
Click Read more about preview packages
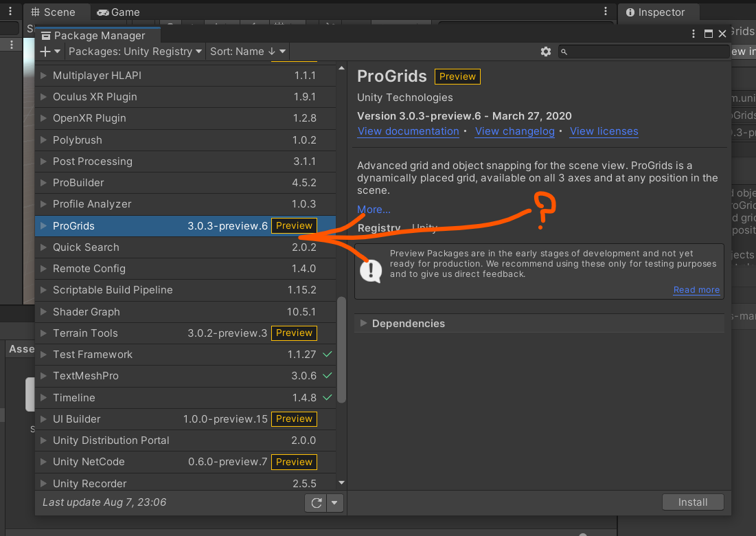click(x=696, y=289)
